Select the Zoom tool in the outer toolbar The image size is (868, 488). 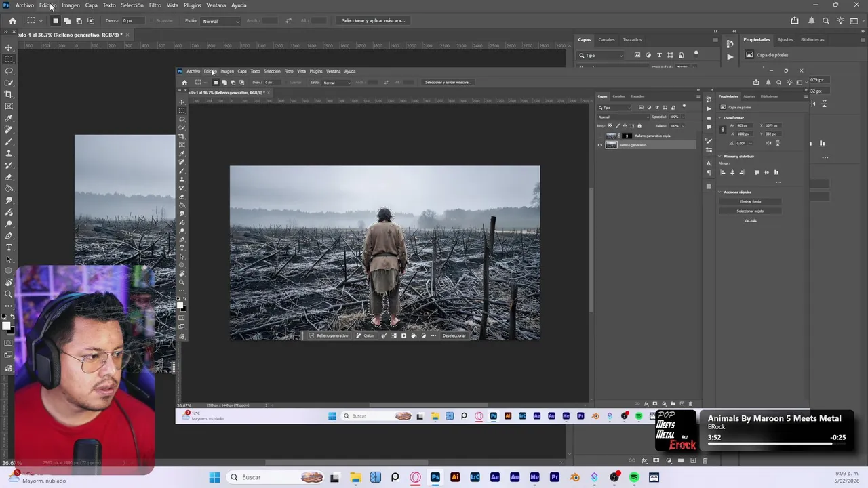[x=9, y=294]
